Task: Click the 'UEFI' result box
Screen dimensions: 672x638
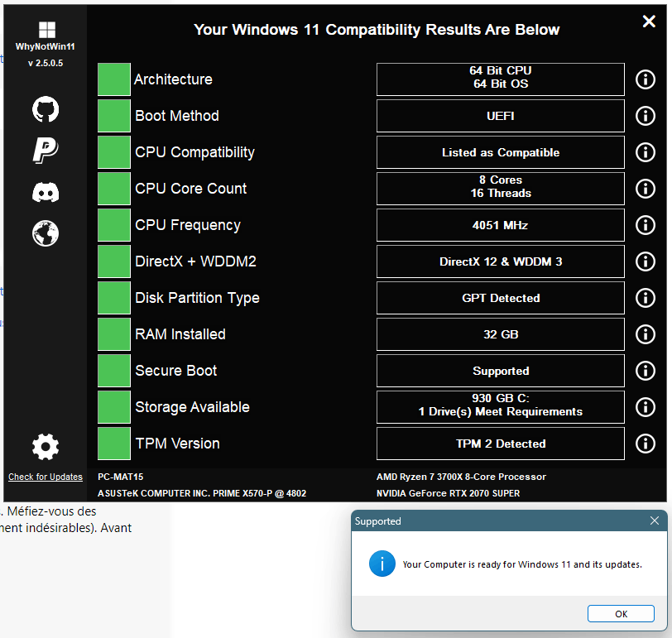Action: (x=500, y=116)
